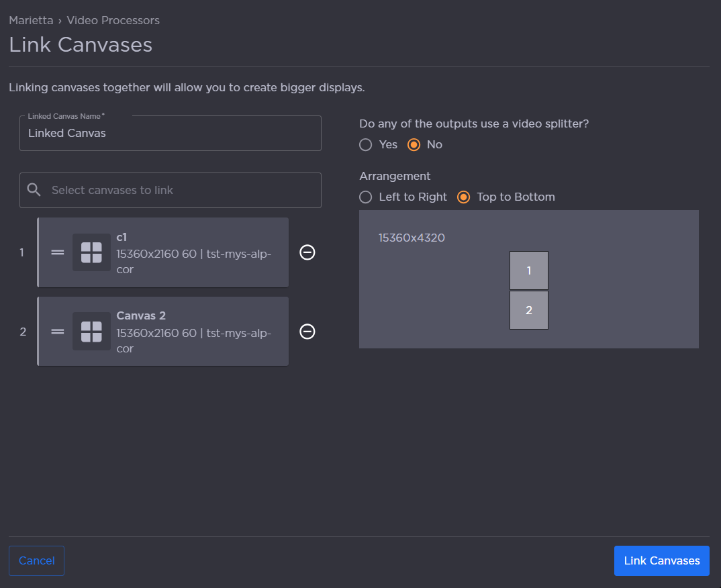Click the search magnifier icon
This screenshot has height=588, width=721.
(34, 190)
